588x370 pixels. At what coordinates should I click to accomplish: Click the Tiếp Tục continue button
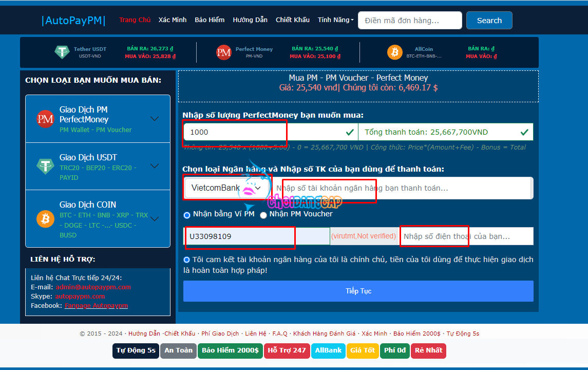pyautogui.click(x=358, y=291)
